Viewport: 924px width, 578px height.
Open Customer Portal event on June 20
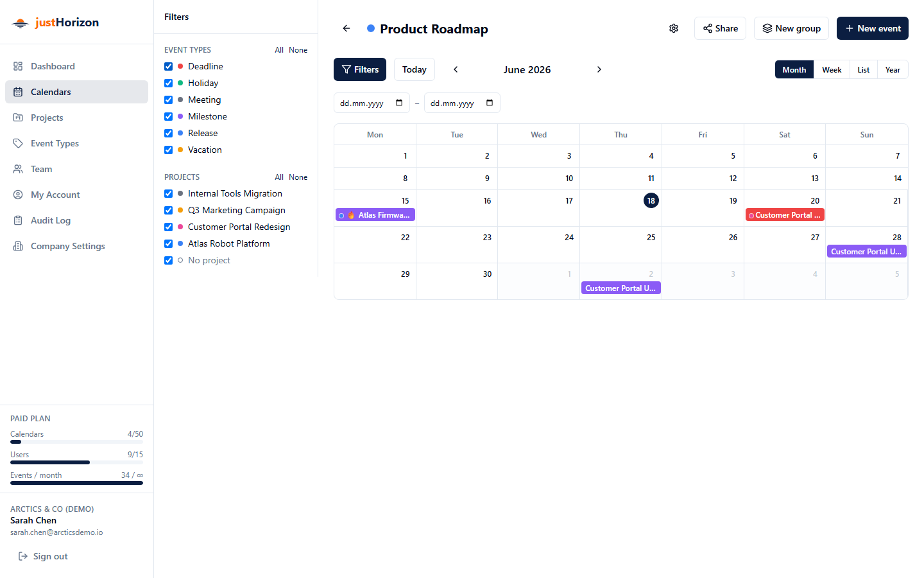pos(785,215)
